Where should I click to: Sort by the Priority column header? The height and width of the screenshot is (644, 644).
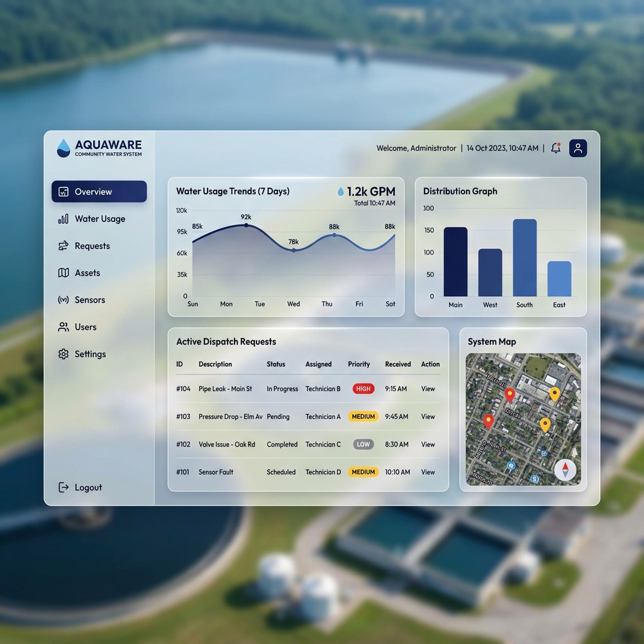point(359,364)
